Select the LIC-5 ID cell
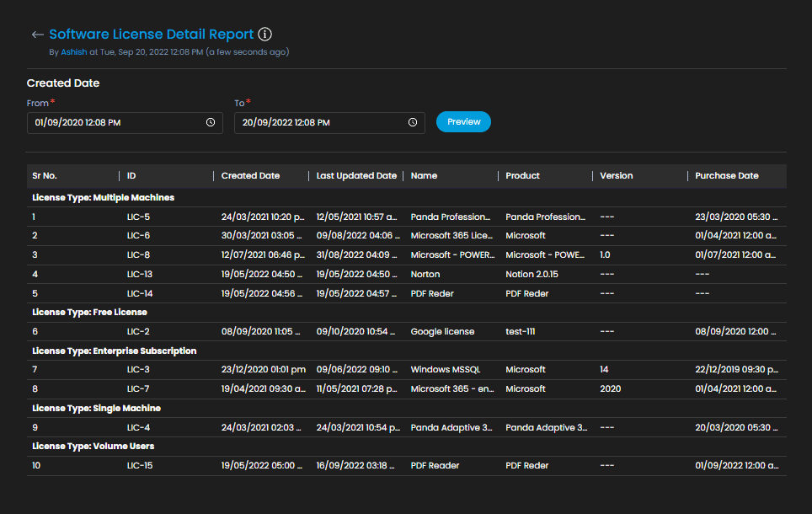Image resolution: width=812 pixels, height=514 pixels. pyautogui.click(x=138, y=217)
